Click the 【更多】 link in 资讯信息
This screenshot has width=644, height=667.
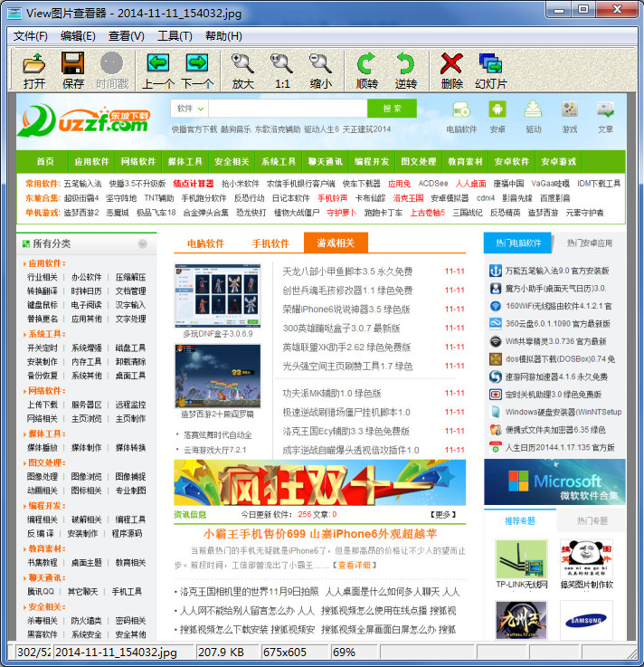pyautogui.click(x=443, y=514)
